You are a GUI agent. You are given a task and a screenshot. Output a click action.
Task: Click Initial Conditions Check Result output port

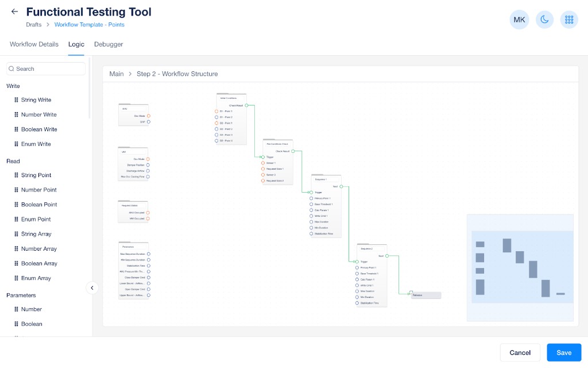[x=246, y=106]
